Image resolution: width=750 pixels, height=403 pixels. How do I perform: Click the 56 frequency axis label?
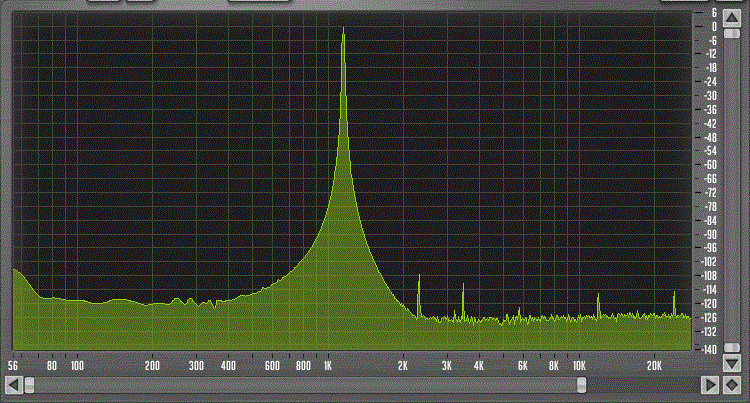[13, 366]
